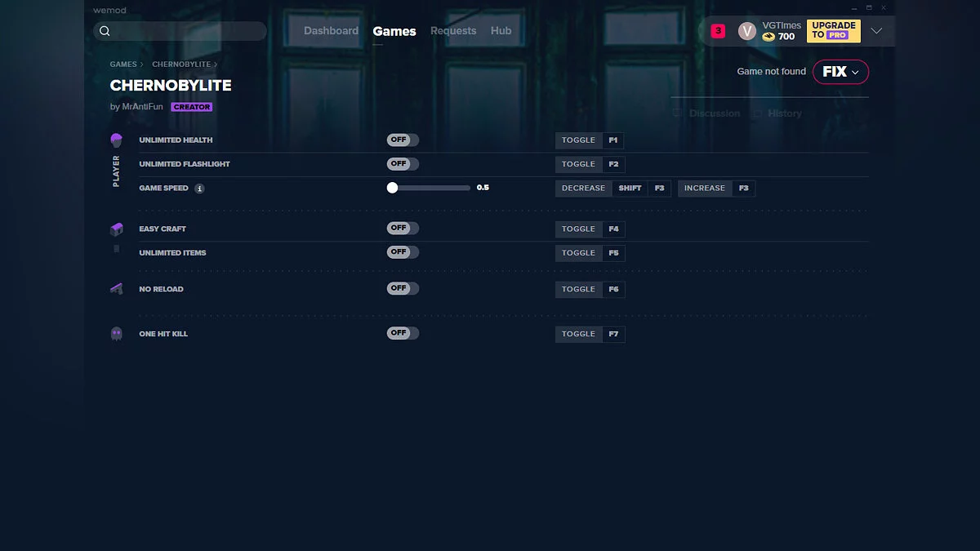Click the inventory box icon beside Easy Craft
980x551 pixels.
(x=116, y=229)
